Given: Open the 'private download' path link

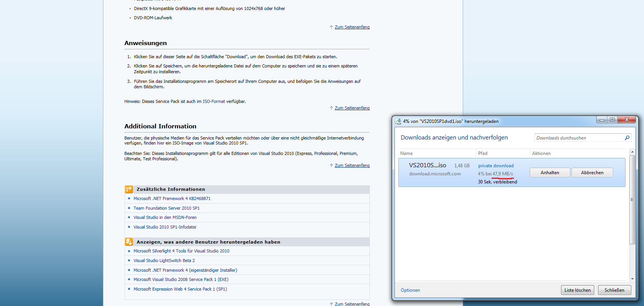Looking at the screenshot, I should pyautogui.click(x=496, y=166).
